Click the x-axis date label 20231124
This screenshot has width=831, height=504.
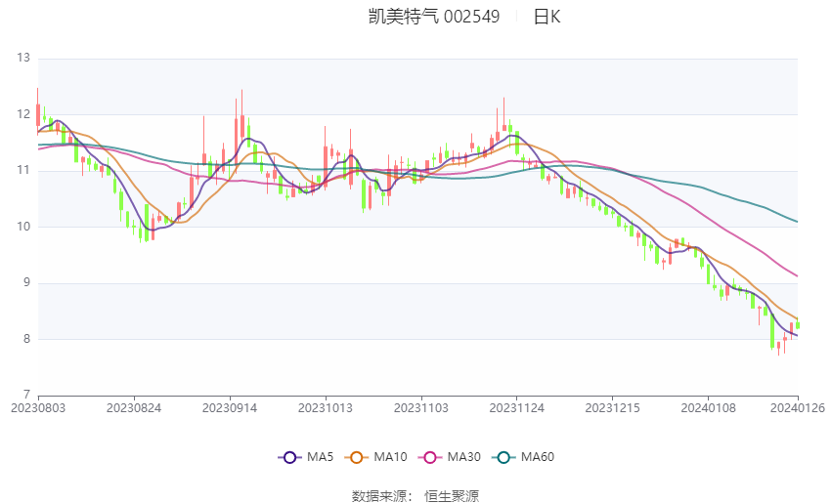(517, 408)
